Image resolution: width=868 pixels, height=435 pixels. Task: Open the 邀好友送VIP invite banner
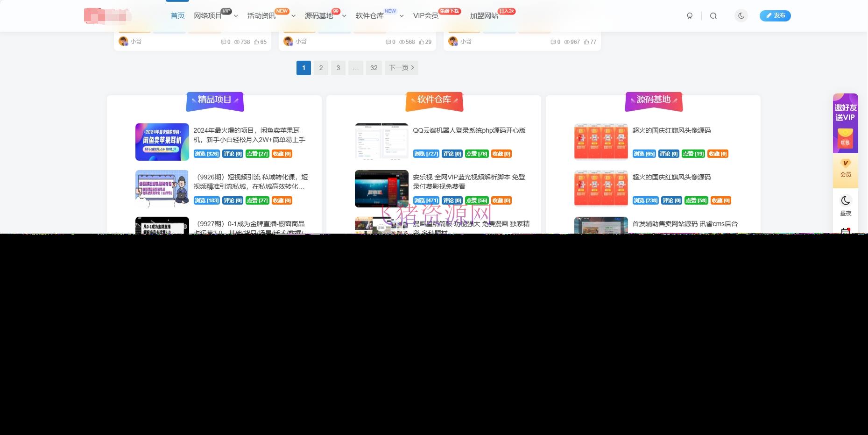coord(845,123)
